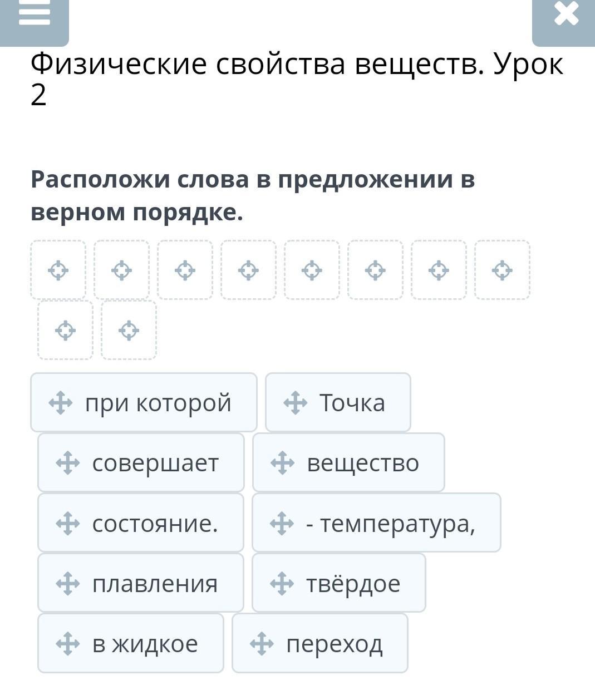This screenshot has height=700, width=595.
Task: Click the move icon on 'при которой'
Action: click(61, 403)
